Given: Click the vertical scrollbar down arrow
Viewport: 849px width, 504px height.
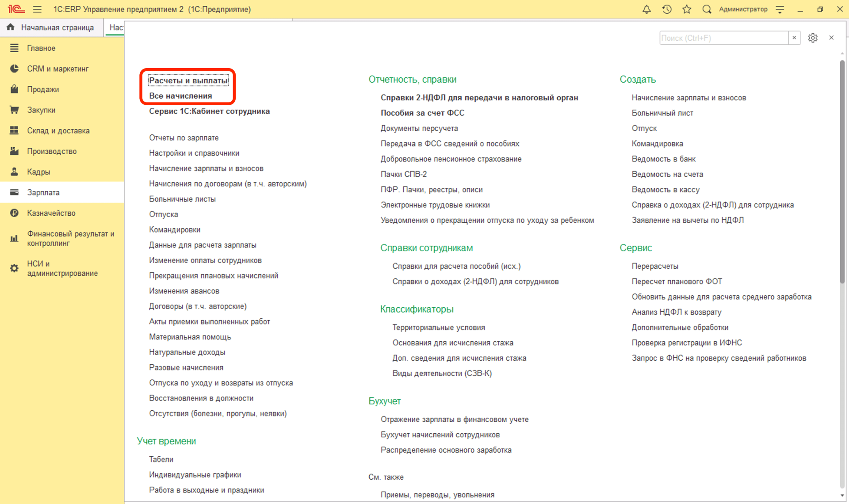Looking at the screenshot, I should point(842,496).
